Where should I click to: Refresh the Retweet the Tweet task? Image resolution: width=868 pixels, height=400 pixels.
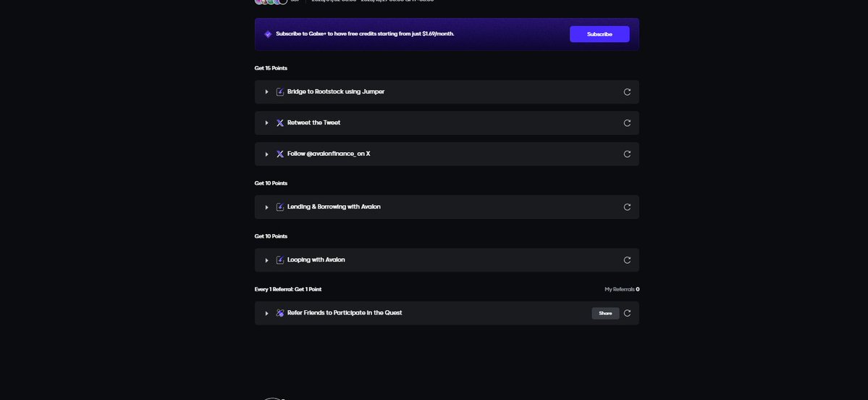tap(627, 123)
